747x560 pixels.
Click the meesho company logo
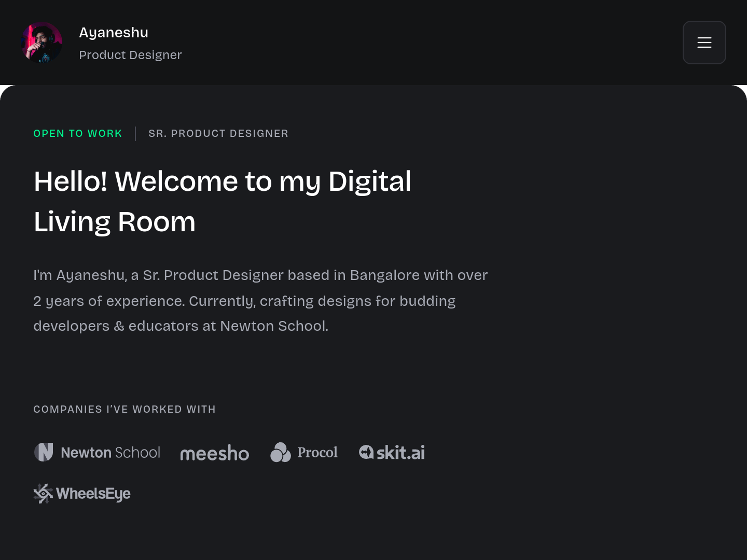(214, 453)
